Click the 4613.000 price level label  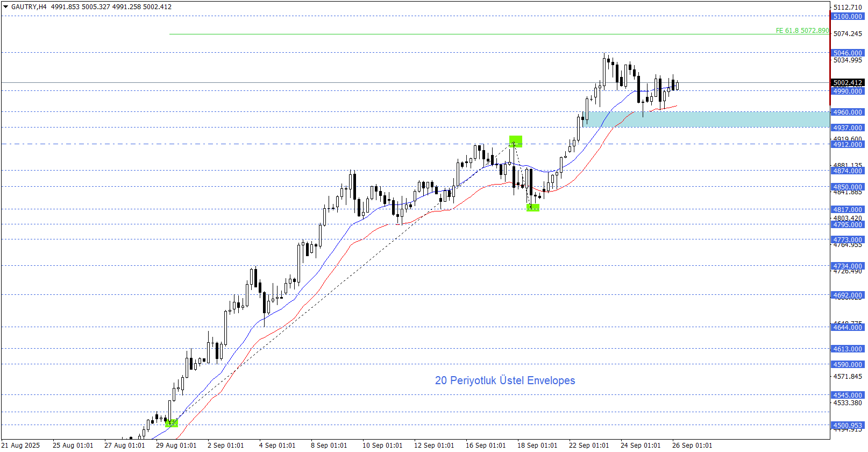pyautogui.click(x=848, y=349)
